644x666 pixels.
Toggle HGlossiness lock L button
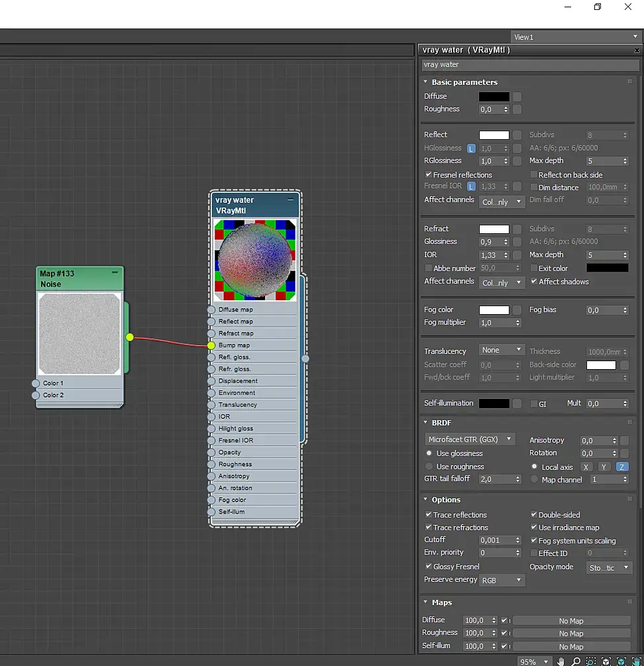(x=471, y=148)
